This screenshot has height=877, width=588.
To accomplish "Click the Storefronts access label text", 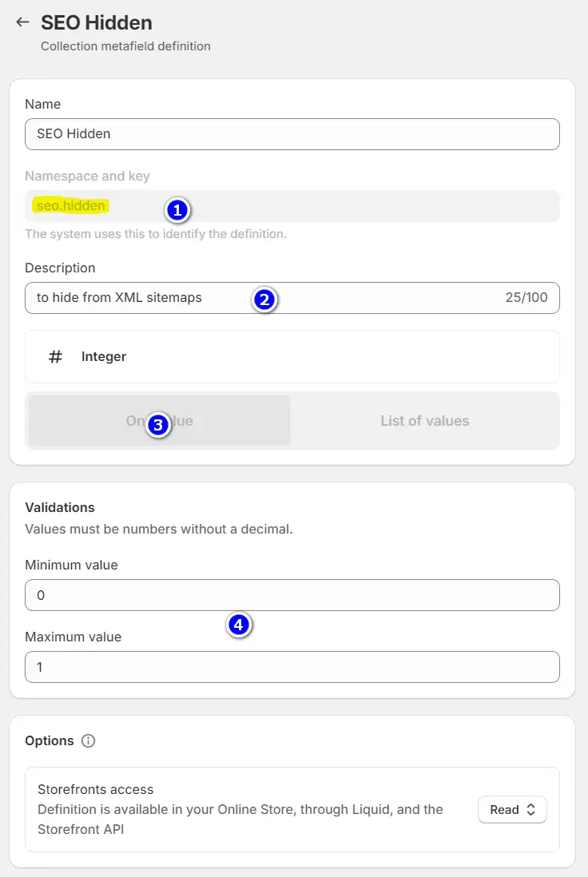I will [95, 790].
